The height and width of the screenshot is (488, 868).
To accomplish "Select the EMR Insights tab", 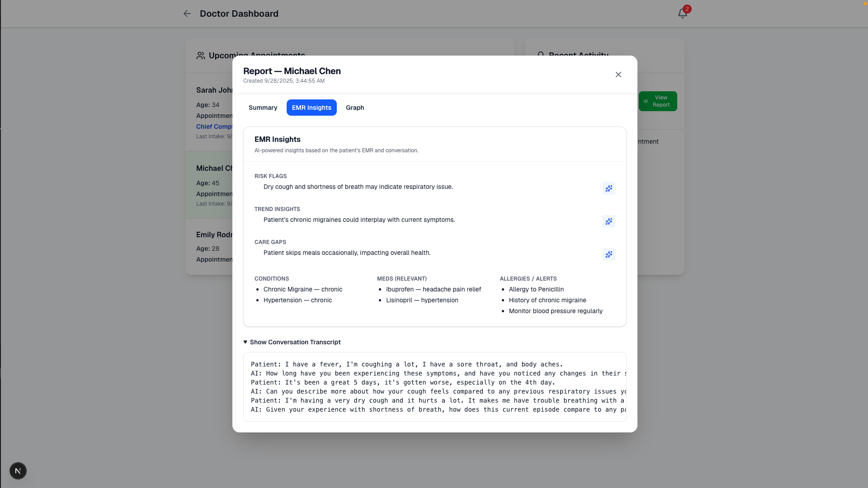I will [x=311, y=108].
